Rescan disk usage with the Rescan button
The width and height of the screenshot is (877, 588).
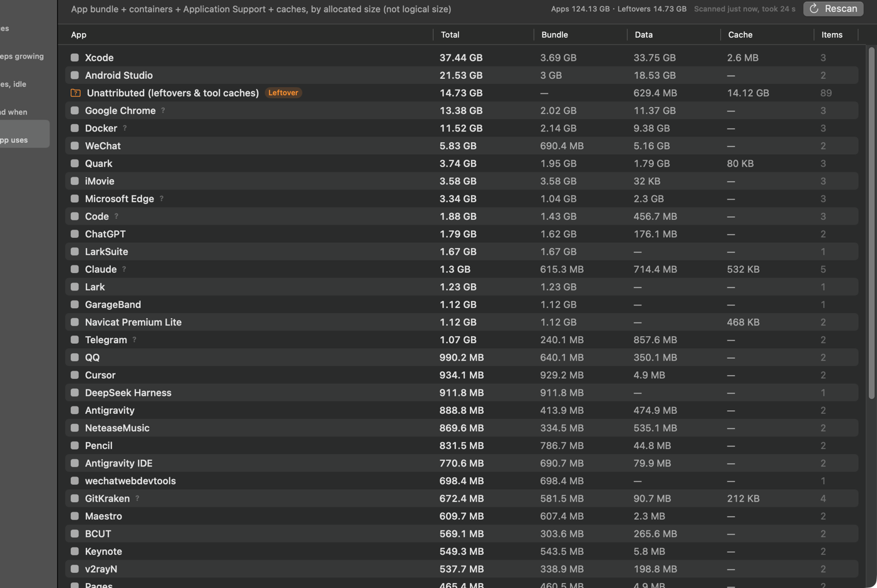pos(833,9)
